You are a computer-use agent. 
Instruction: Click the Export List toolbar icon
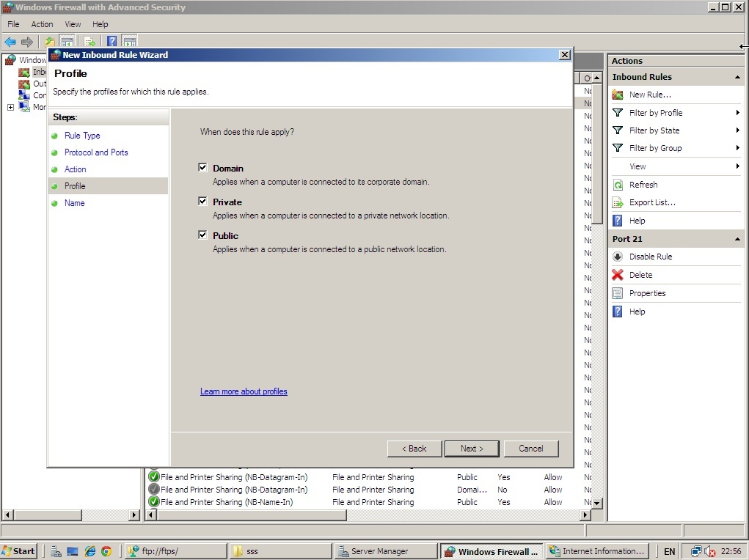coord(89,42)
